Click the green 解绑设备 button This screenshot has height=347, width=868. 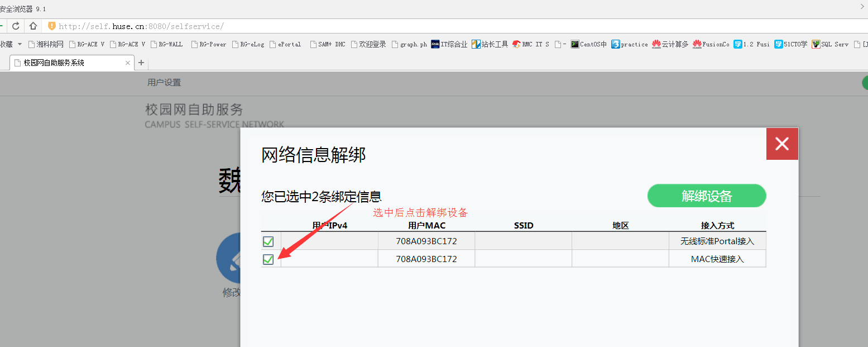706,196
